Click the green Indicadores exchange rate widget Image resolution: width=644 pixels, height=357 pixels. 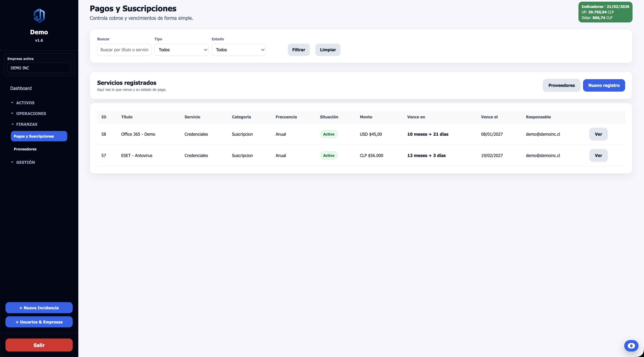(x=605, y=12)
